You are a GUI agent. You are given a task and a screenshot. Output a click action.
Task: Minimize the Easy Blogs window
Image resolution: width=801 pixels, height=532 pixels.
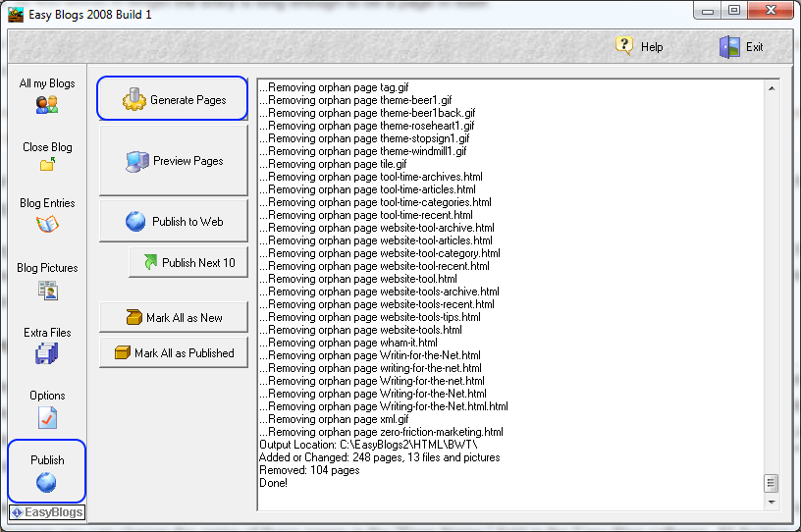coord(708,11)
